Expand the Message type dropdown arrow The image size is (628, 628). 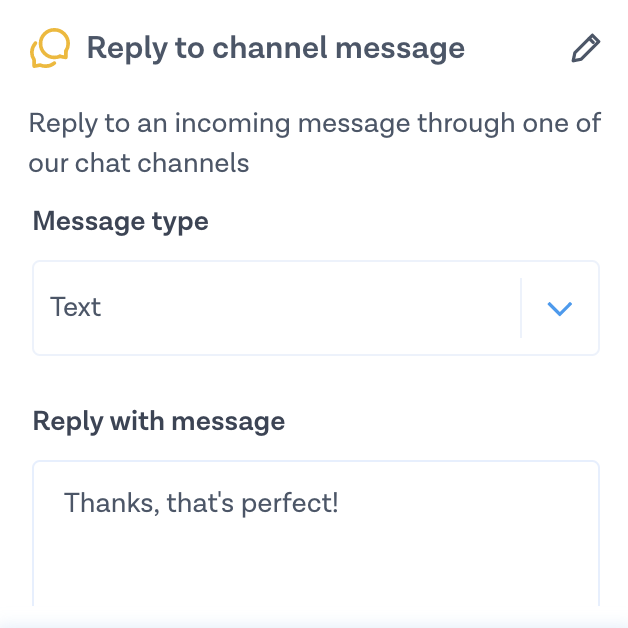point(560,308)
